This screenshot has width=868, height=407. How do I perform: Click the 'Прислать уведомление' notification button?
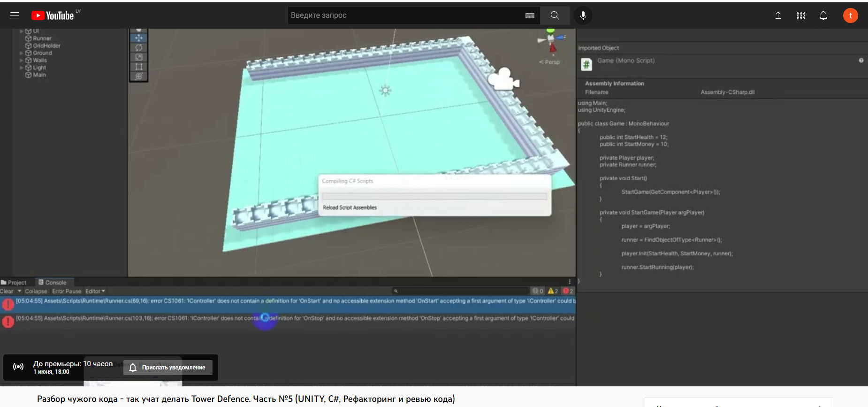click(x=168, y=368)
